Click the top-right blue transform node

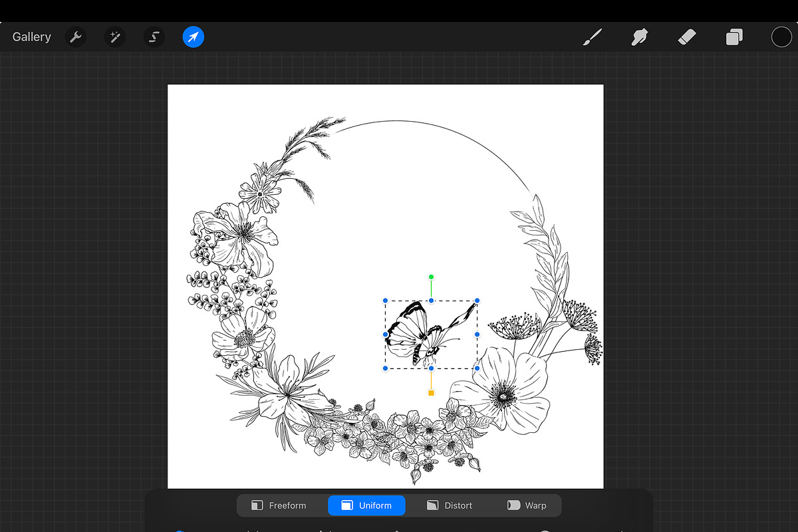tap(477, 301)
